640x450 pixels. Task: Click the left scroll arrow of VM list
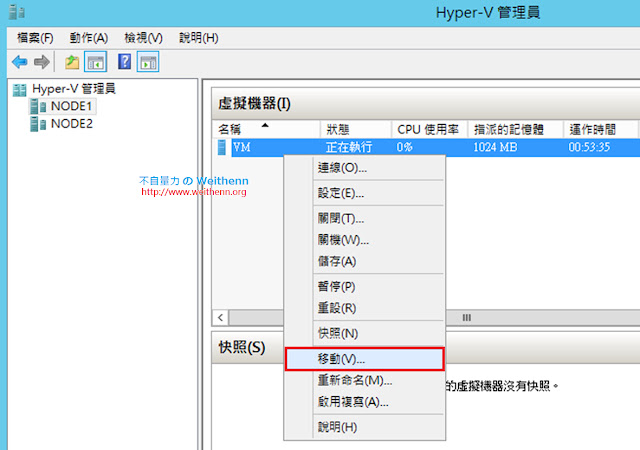220,318
